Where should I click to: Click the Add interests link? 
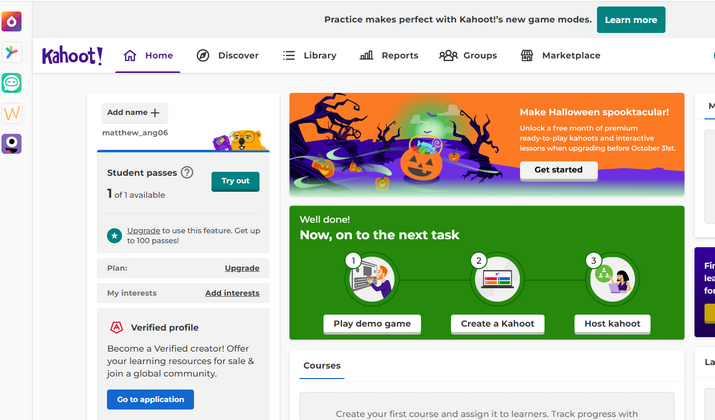click(232, 293)
